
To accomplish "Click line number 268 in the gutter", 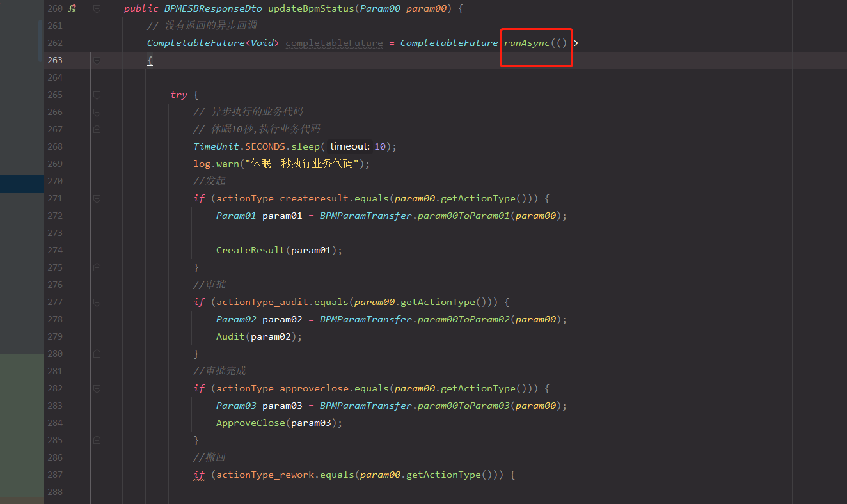I will tap(55, 146).
